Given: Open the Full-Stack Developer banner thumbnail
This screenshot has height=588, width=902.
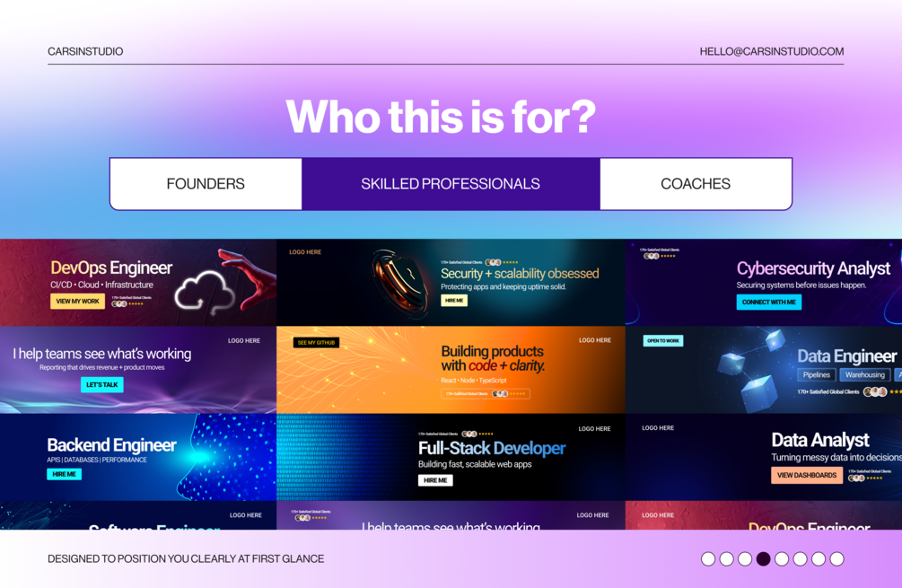Looking at the screenshot, I should point(451,457).
